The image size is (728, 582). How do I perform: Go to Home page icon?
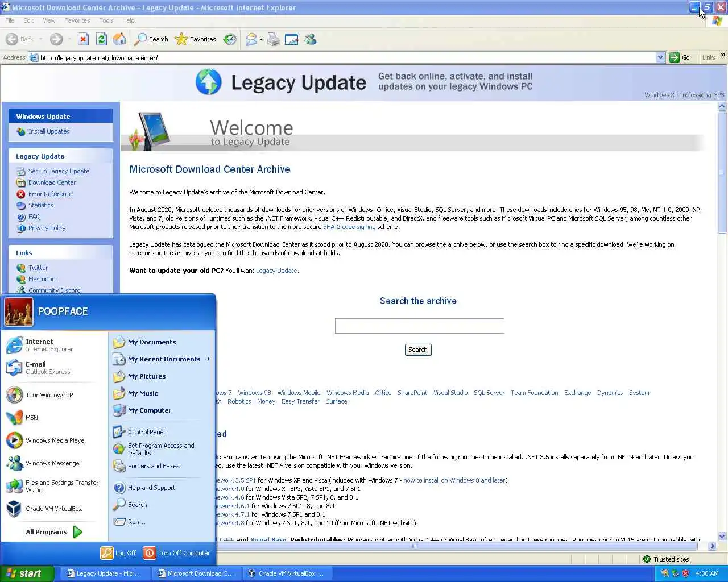pos(119,39)
